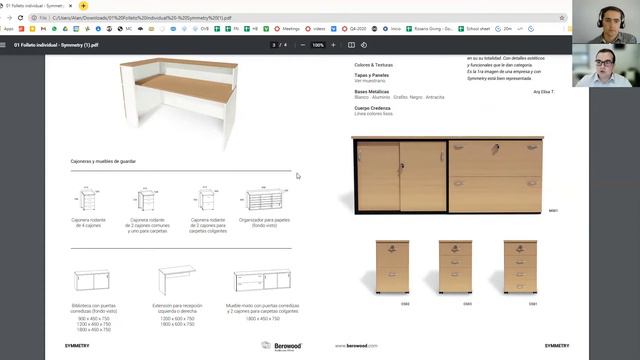Open the School sheet bookmark
Image resolution: width=640 pixels, height=360 pixels.
pos(474,29)
